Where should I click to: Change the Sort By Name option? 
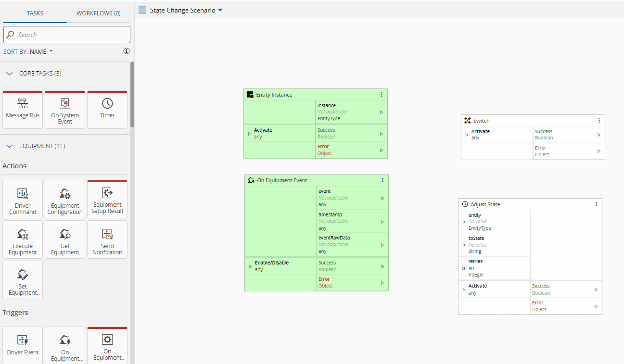[x=41, y=51]
